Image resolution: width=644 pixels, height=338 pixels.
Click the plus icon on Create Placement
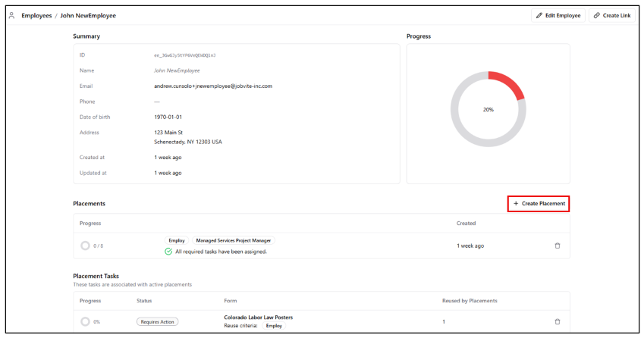[516, 204]
